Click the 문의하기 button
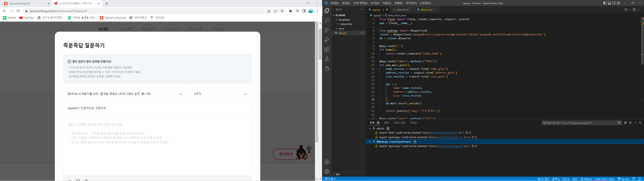Image resolution: width=644 pixels, height=181 pixels. (286, 154)
